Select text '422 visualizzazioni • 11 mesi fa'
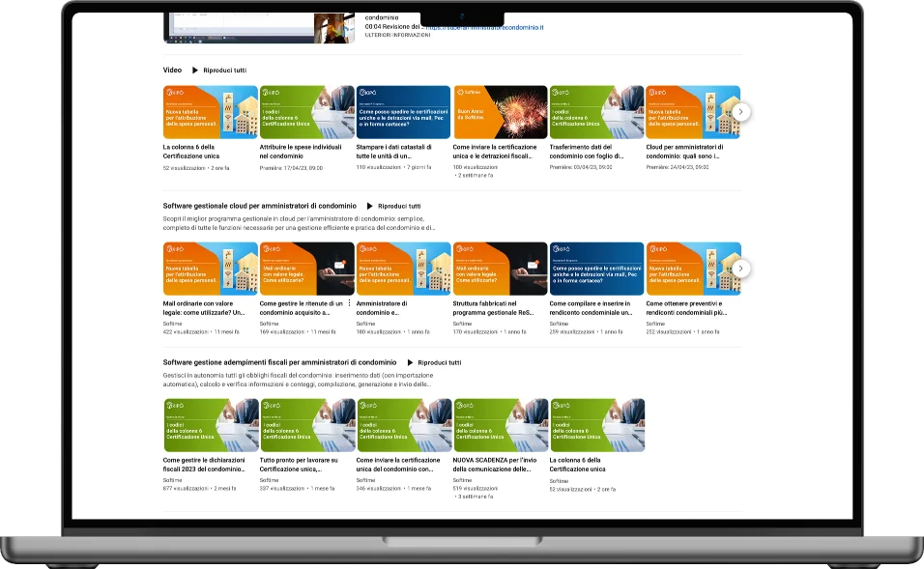 click(x=201, y=332)
